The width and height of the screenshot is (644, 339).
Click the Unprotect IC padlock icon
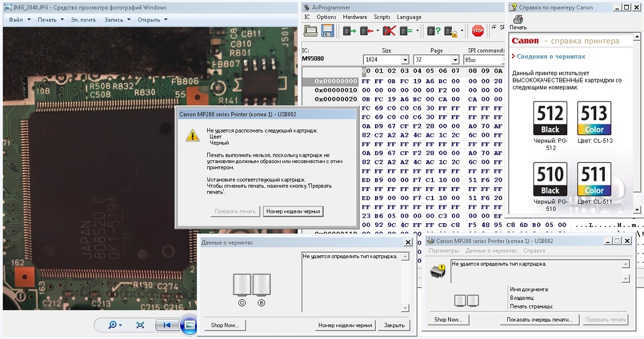point(451,31)
